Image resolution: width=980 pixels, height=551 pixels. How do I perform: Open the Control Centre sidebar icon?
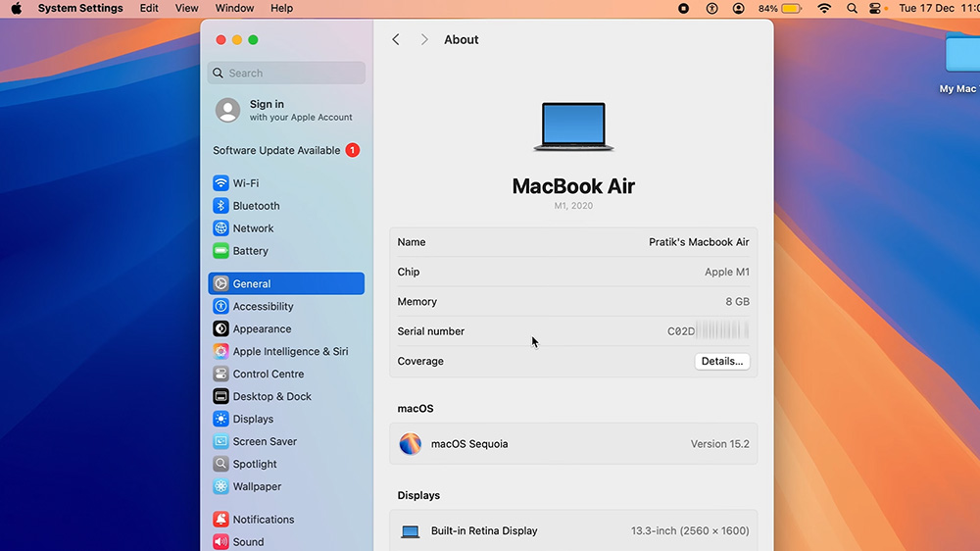220,374
